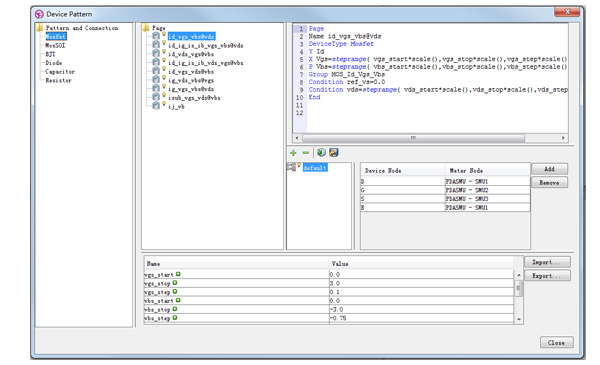Image resolution: width=600 pixels, height=365 pixels.
Task: Select the ig_vgs_vbs@vds page
Action: pyautogui.click(x=191, y=89)
